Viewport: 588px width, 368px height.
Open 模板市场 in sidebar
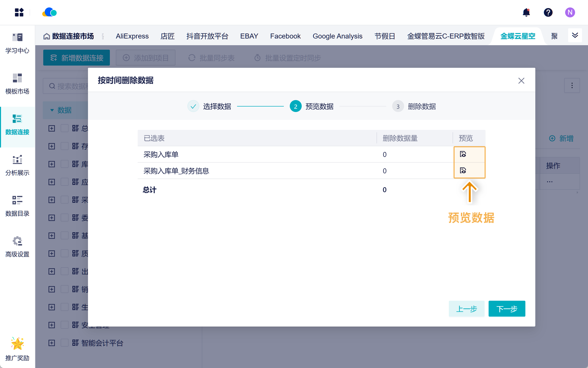[x=17, y=84]
